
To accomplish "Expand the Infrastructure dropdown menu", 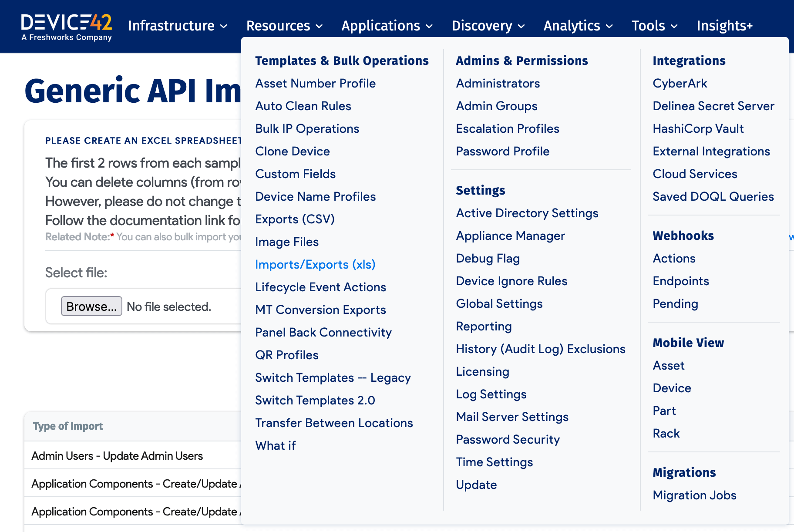I will [x=178, y=26].
